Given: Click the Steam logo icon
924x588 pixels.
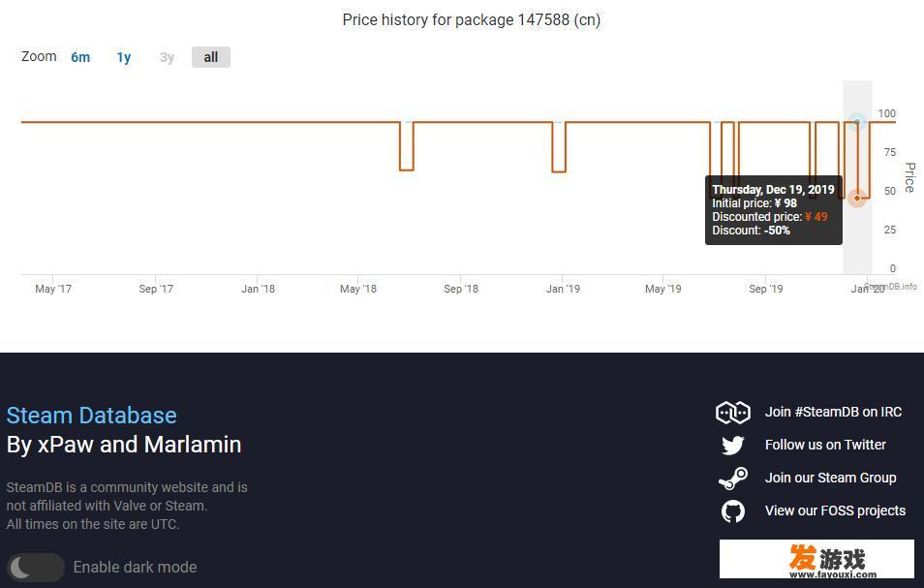Looking at the screenshot, I should pos(732,478).
